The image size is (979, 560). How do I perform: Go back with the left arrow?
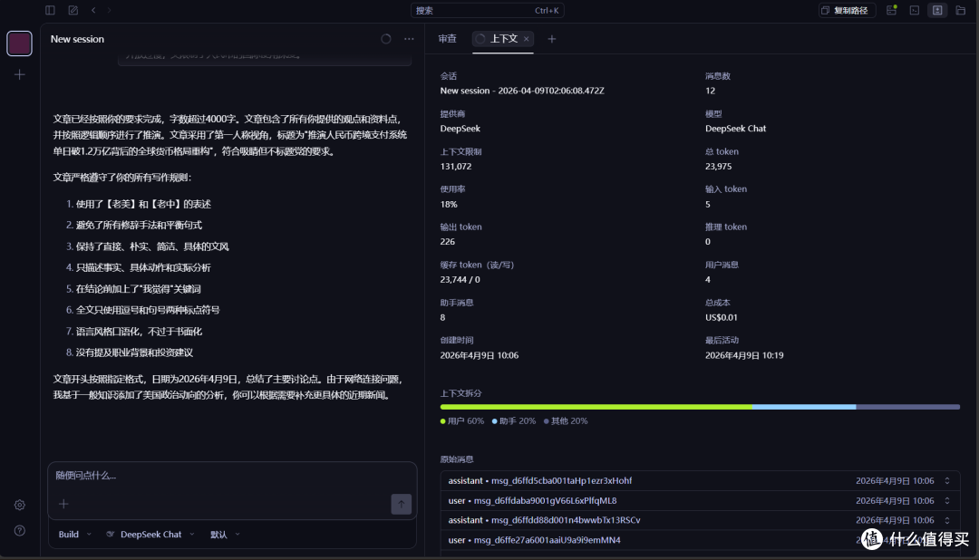click(93, 10)
